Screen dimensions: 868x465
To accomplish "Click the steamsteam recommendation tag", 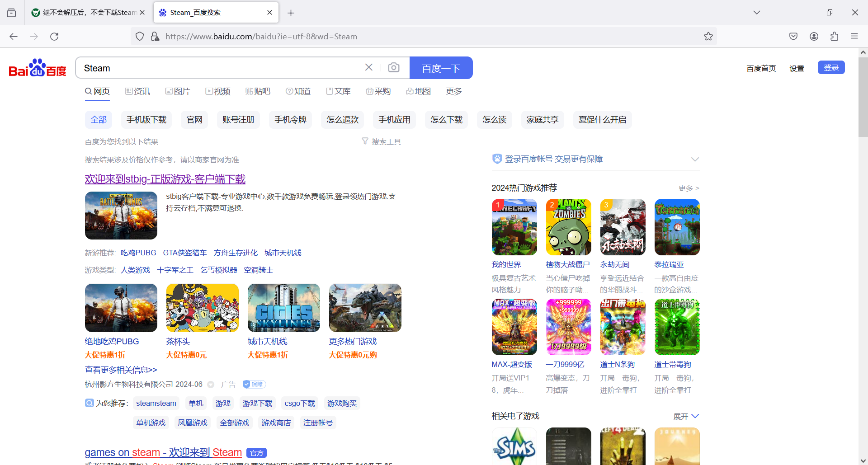I will [x=156, y=403].
